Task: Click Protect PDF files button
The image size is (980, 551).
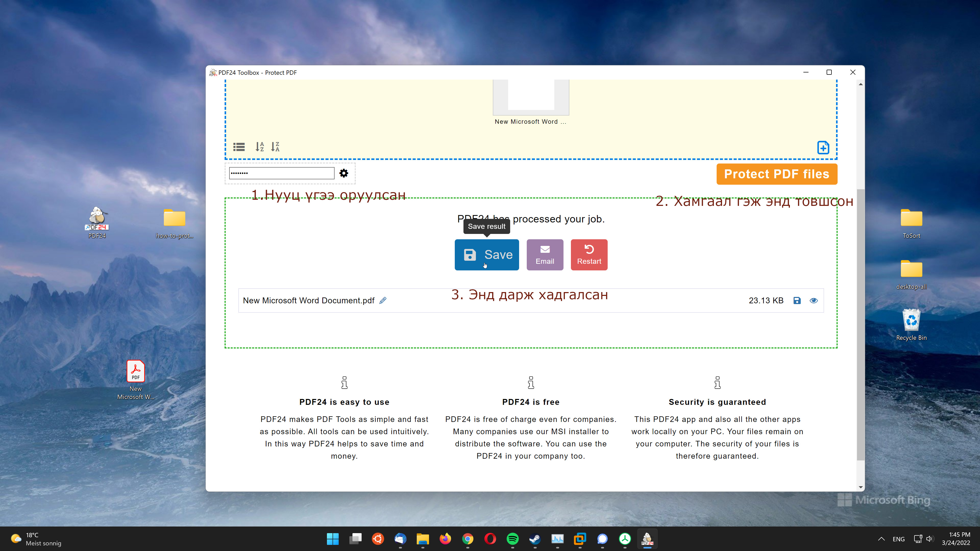Action: 777,174
